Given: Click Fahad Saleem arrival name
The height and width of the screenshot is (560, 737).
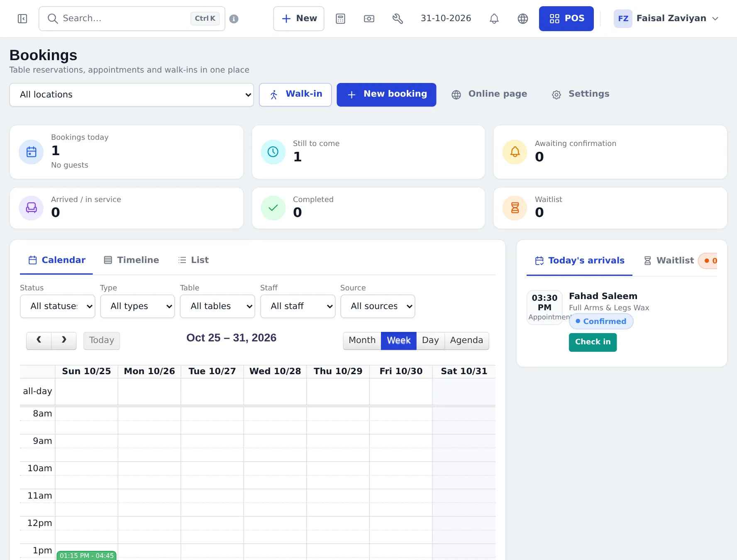Looking at the screenshot, I should 603,296.
